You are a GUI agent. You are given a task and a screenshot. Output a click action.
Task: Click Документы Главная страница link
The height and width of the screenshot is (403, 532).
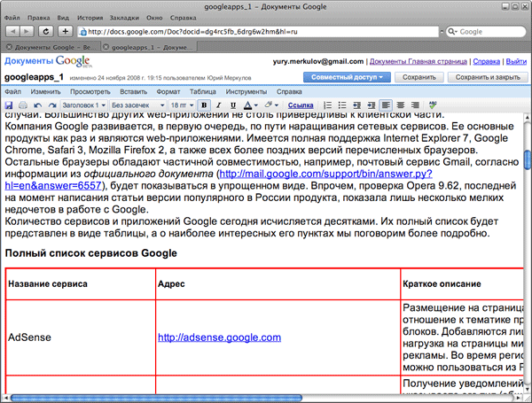click(418, 61)
